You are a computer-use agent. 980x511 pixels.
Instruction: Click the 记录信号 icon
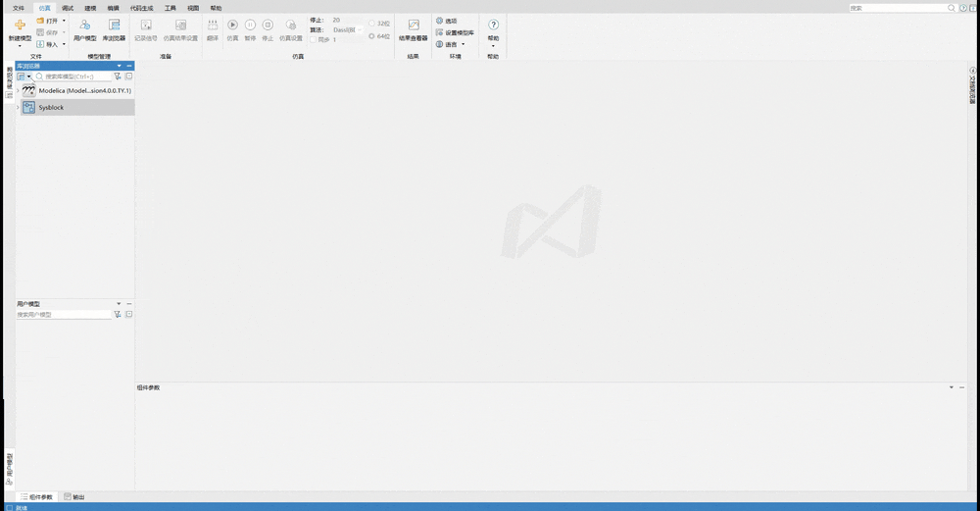click(x=146, y=25)
